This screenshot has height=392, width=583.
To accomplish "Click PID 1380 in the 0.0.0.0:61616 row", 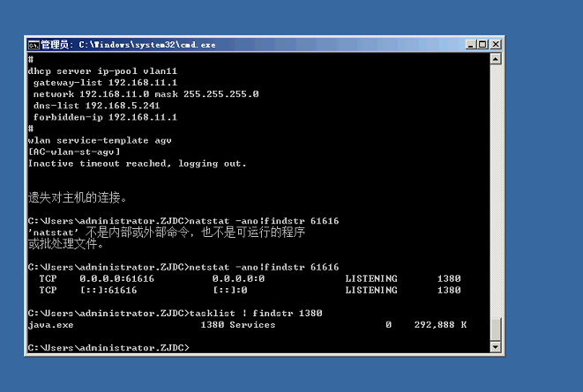I will click(x=449, y=278).
